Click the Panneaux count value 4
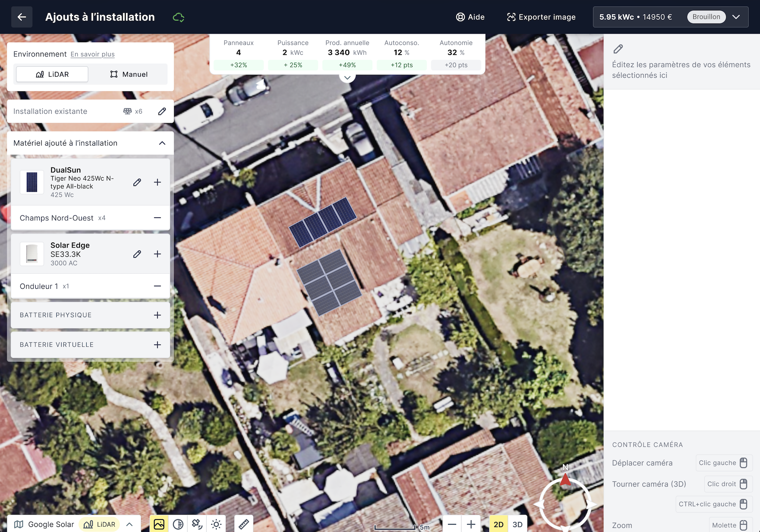The height and width of the screenshot is (532, 760). click(x=238, y=52)
